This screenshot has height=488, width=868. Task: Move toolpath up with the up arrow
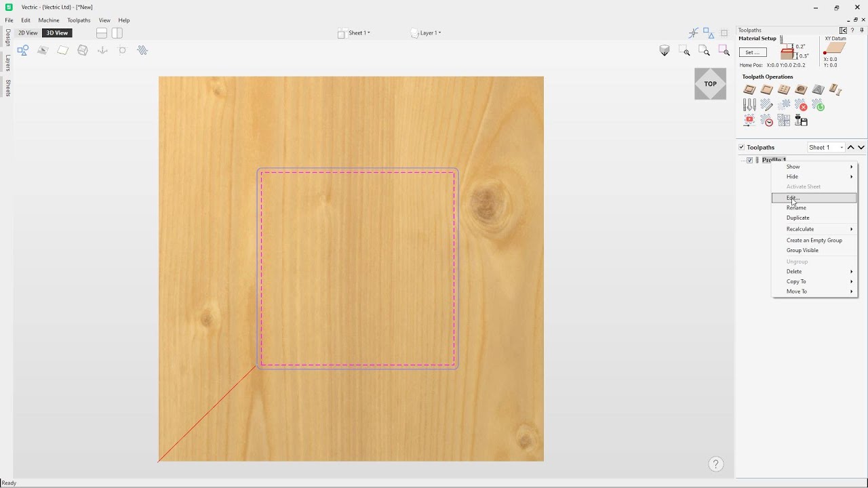[x=851, y=147]
